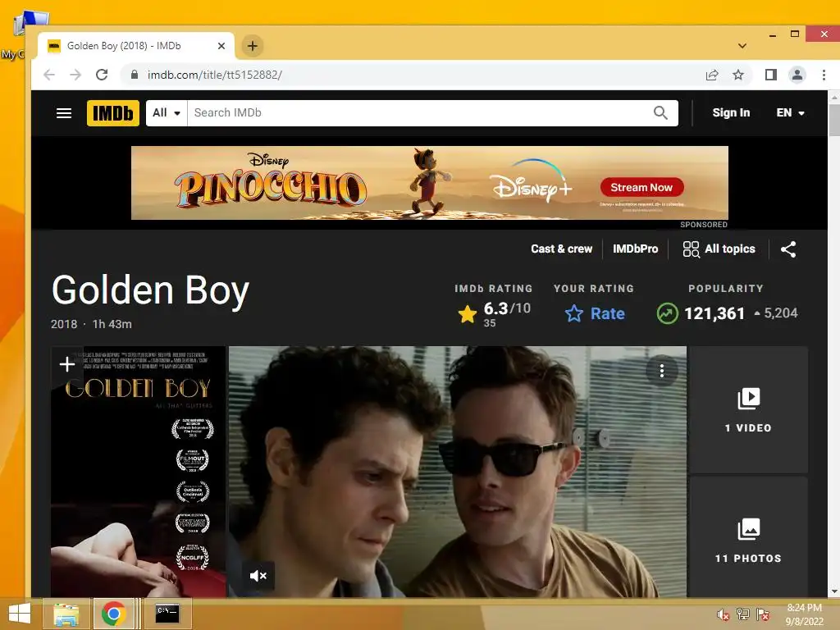The width and height of the screenshot is (840, 630).
Task: Select the address bar URL
Action: 215,75
